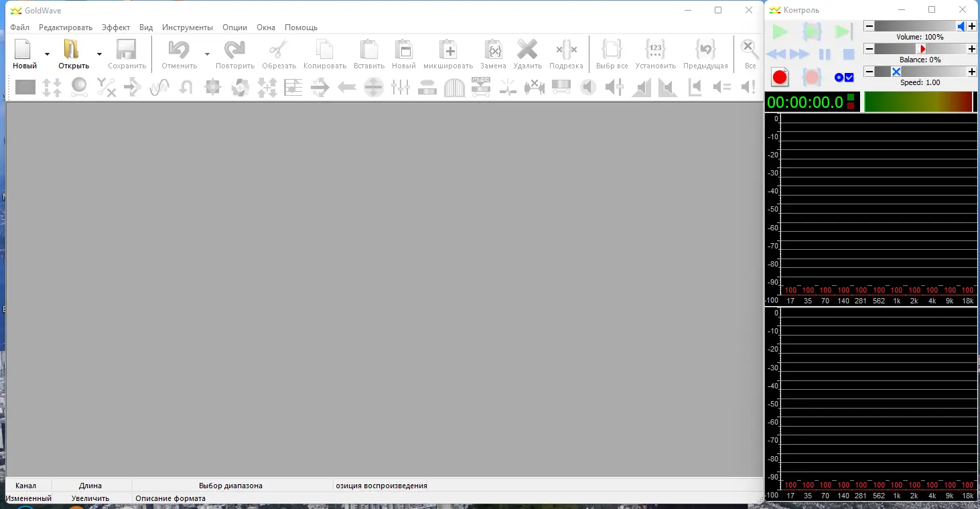980x509 pixels.
Task: Click the fade-out falling ramp speaker icon
Action: [669, 87]
